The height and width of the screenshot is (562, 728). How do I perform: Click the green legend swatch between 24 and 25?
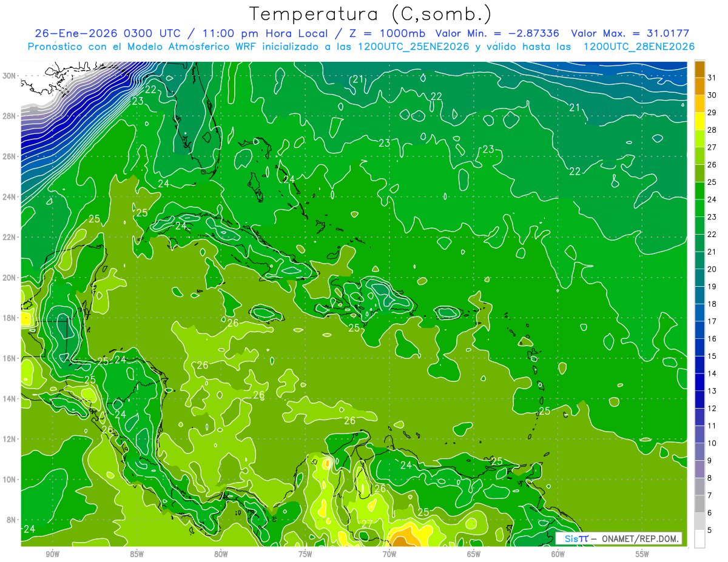coord(699,191)
